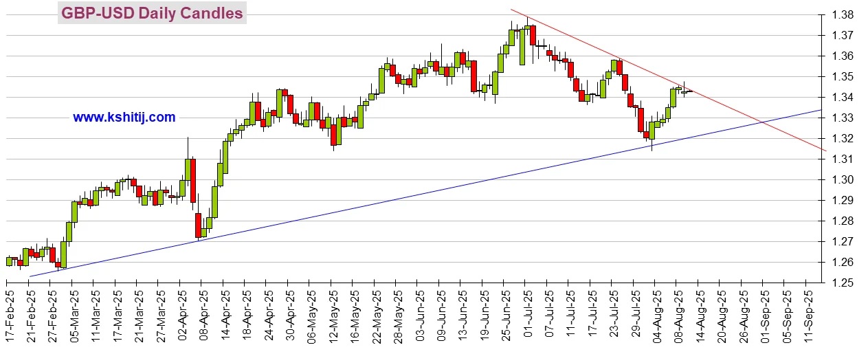Viewport: 868px width, 354px height.
Task: Select the 1.25 price label on the y-axis
Action: pos(841,283)
